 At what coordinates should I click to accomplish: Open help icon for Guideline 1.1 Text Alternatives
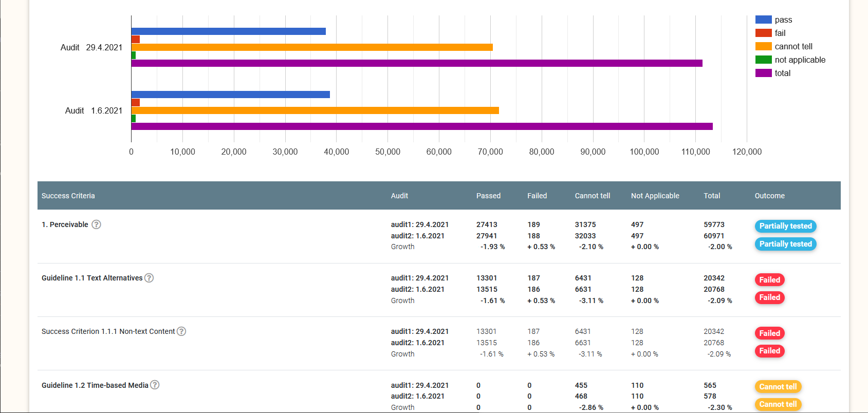149,278
